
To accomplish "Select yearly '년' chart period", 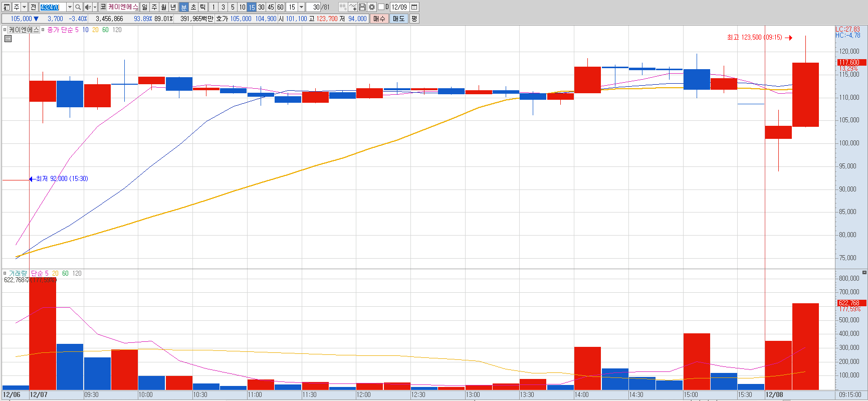I will coord(173,7).
